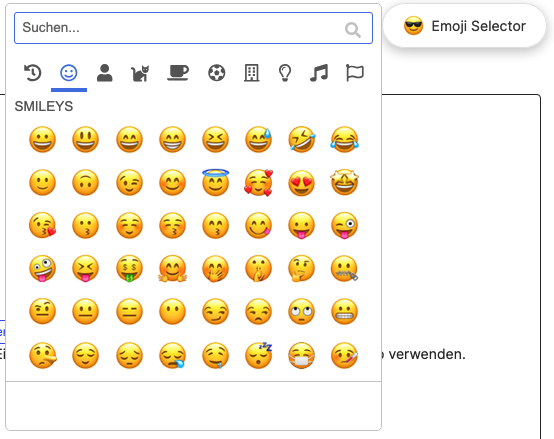Select the halo angel face emoji
This screenshot has height=439, width=554.
(x=216, y=182)
